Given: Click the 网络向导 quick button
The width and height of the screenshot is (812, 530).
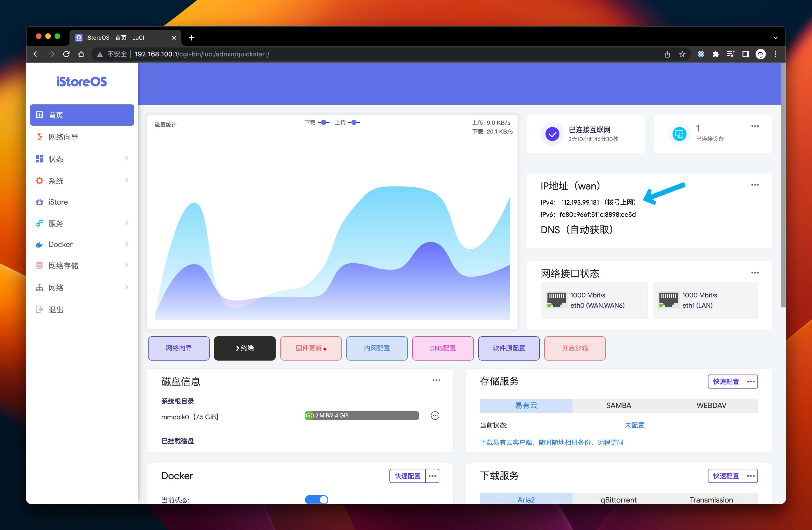Looking at the screenshot, I should [x=179, y=348].
